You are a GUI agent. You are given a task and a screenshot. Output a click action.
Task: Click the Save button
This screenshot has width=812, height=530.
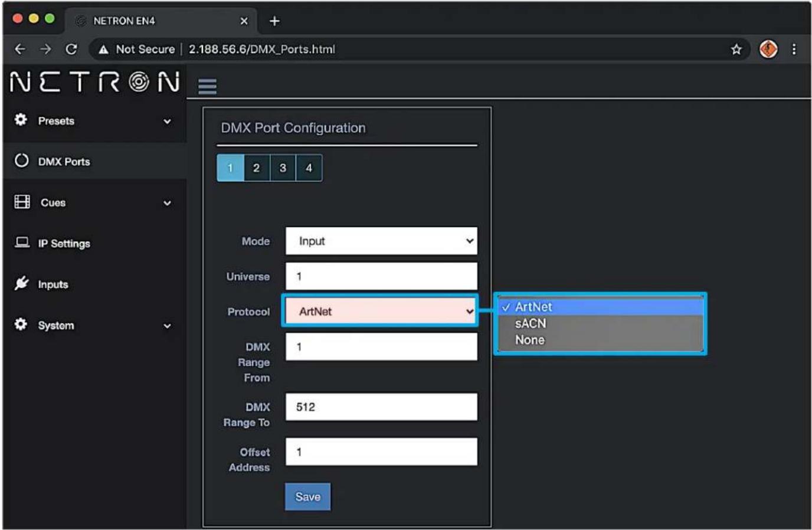(307, 497)
